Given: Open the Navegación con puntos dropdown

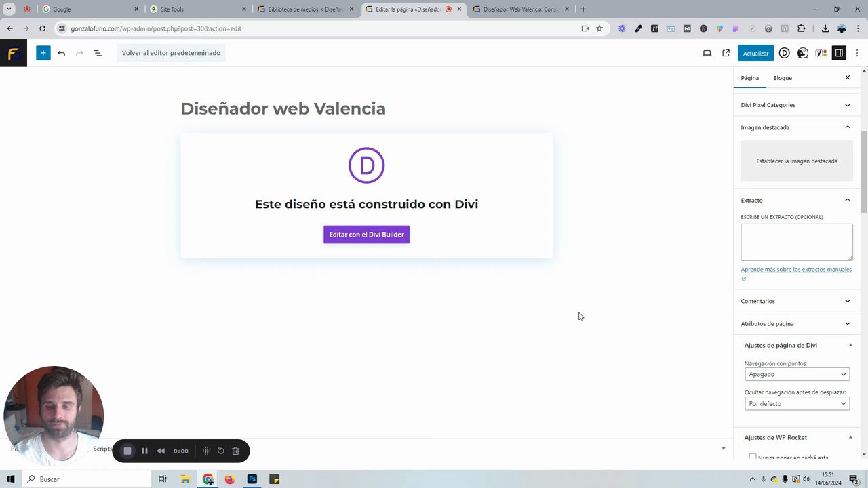Looking at the screenshot, I should [797, 374].
